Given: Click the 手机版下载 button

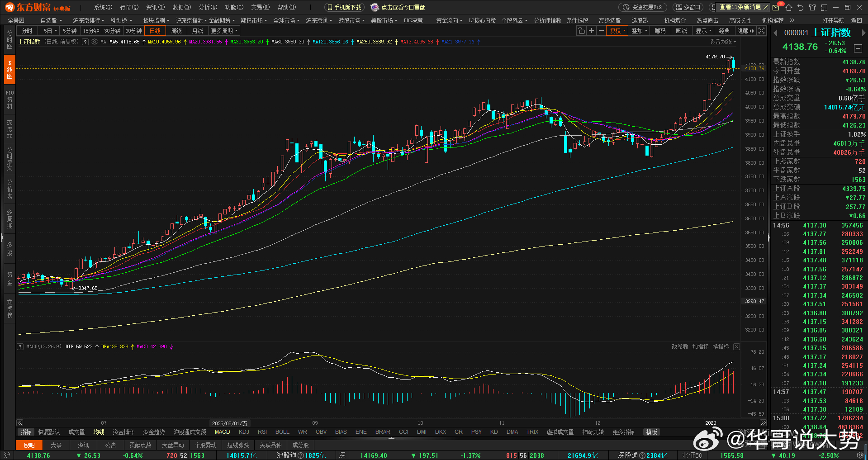Looking at the screenshot, I should tap(344, 7).
